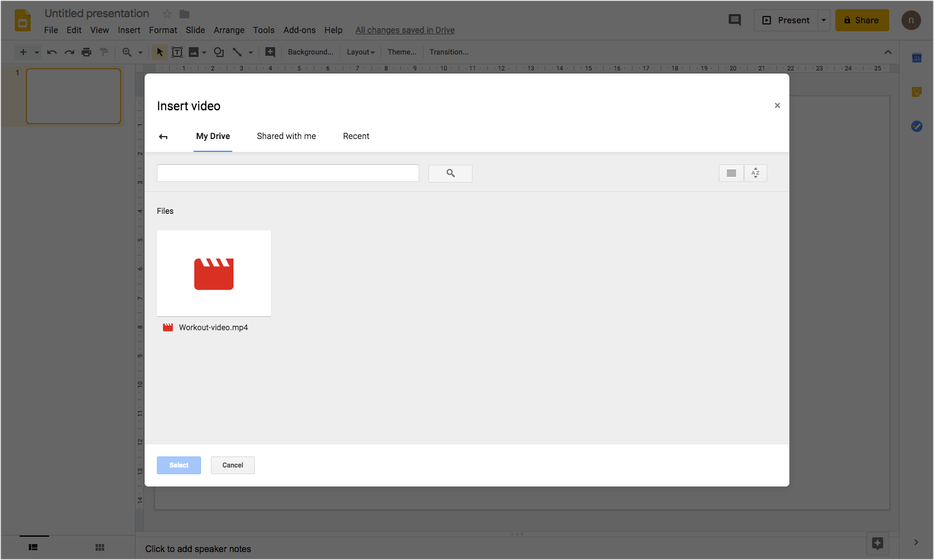Viewport: 934px width, 560px height.
Task: Star the Untitled presentation
Action: pos(167,13)
